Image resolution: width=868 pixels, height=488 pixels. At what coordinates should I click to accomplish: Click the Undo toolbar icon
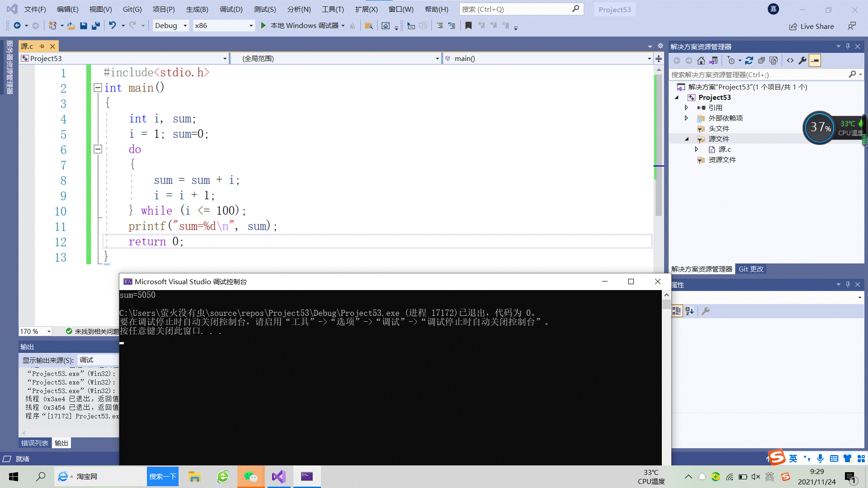[x=112, y=26]
